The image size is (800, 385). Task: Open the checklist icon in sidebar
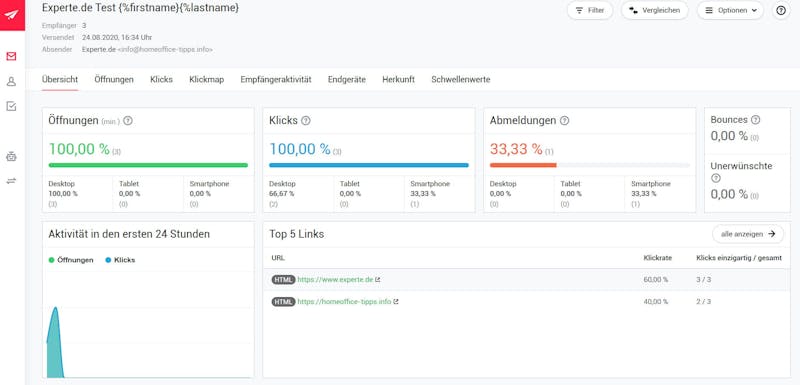(x=11, y=106)
